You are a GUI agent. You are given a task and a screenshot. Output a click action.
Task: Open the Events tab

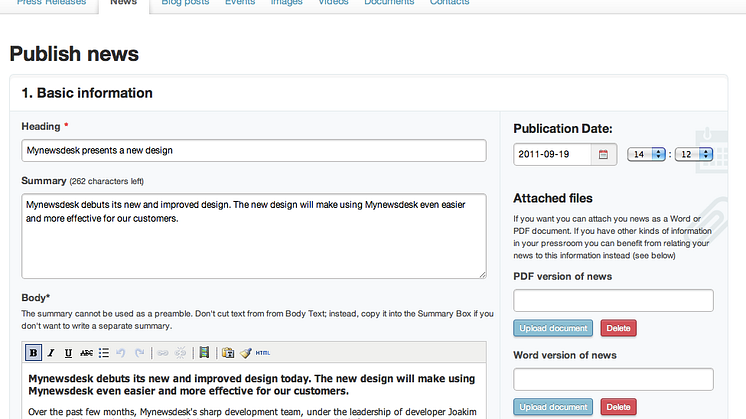(240, 2)
